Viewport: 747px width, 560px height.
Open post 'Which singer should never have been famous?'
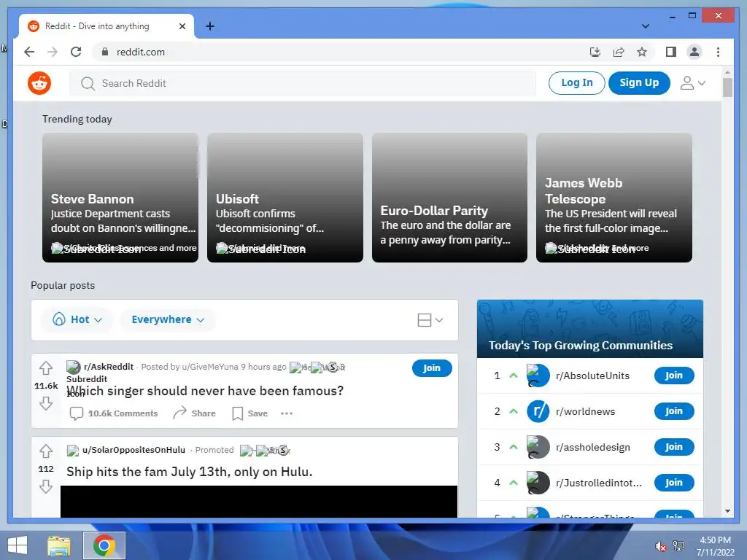click(x=205, y=391)
